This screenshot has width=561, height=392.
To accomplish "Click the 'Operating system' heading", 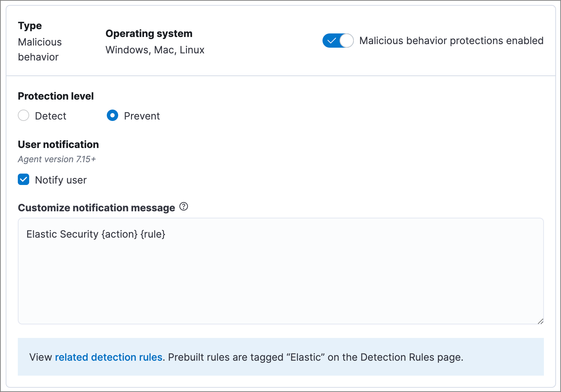I will pyautogui.click(x=149, y=33).
